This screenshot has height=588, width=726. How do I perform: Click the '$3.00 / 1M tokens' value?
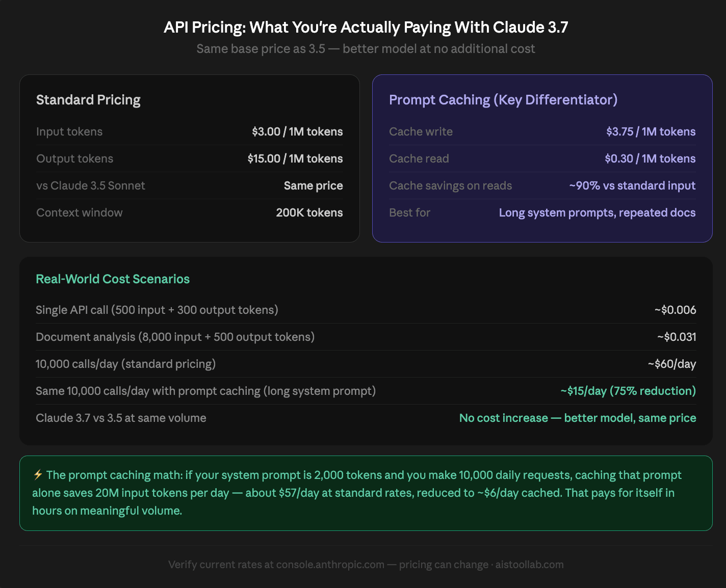pyautogui.click(x=297, y=131)
